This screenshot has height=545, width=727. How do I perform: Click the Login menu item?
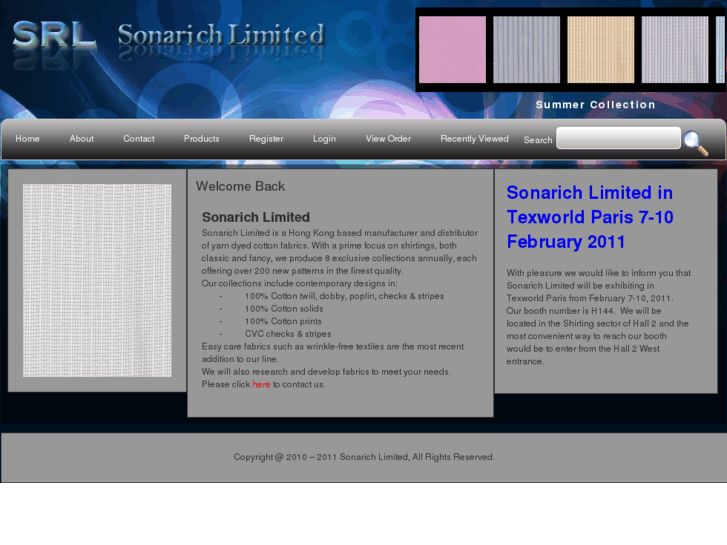324,139
